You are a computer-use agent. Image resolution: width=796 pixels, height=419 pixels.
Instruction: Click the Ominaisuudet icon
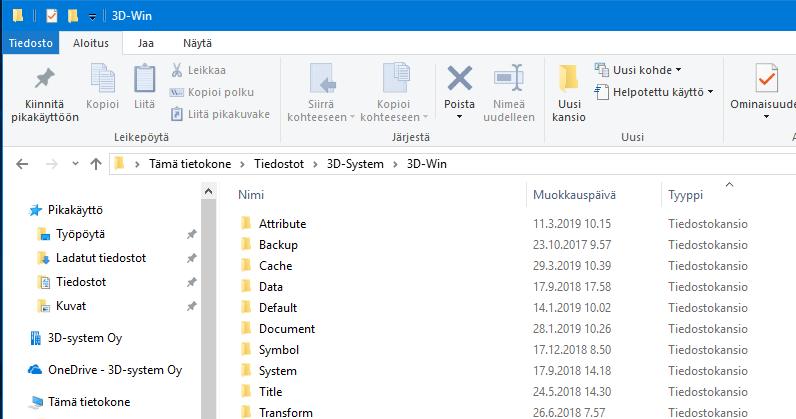click(x=766, y=78)
